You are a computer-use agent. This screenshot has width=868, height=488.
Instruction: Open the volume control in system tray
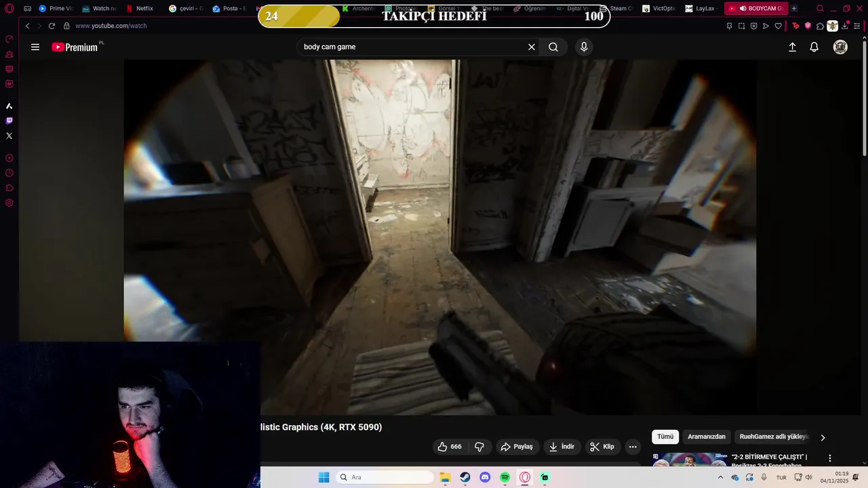(808, 477)
